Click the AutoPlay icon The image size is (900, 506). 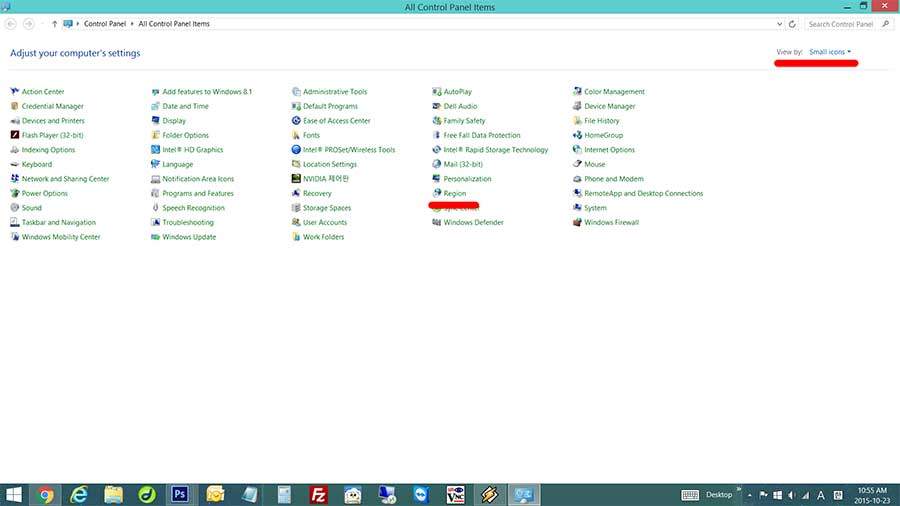pyautogui.click(x=436, y=91)
